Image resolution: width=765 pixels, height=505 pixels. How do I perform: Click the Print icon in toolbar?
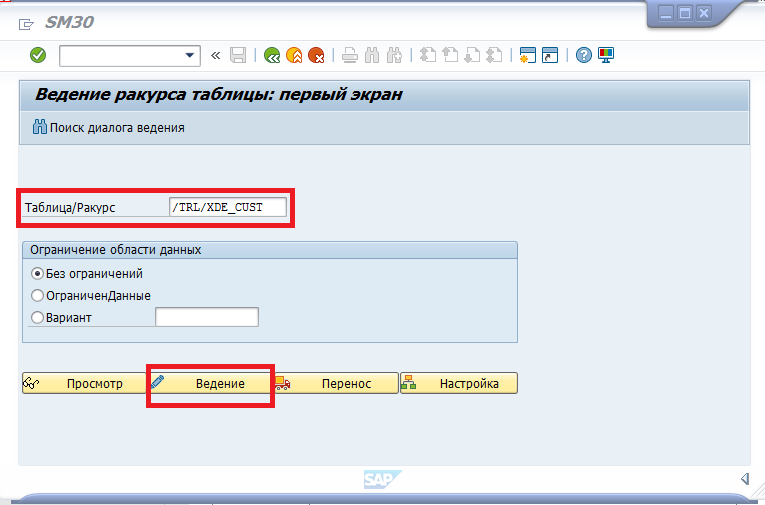click(x=349, y=55)
